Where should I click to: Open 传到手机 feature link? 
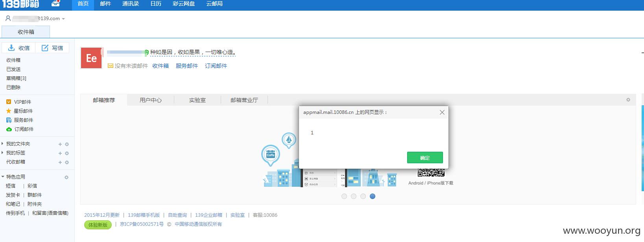[x=15, y=213]
